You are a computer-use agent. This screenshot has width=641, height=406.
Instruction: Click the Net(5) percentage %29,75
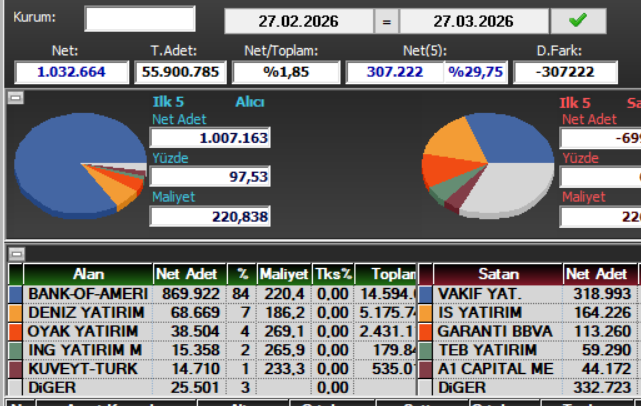[x=475, y=72]
